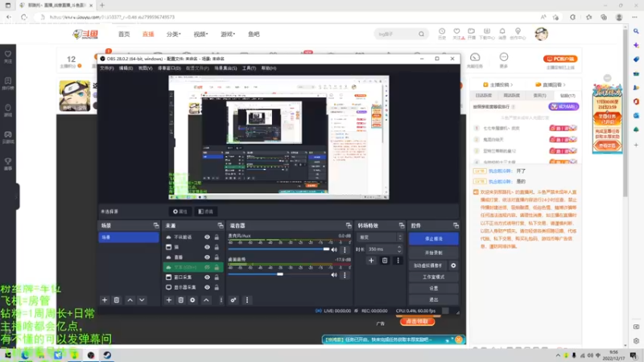Click 开始录制 start recording button
Image resolution: width=644 pixels, height=362 pixels.
(433, 253)
